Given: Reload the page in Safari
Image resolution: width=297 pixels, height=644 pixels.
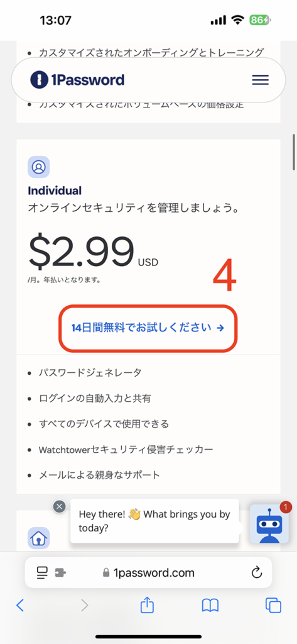Looking at the screenshot, I should tap(256, 572).
